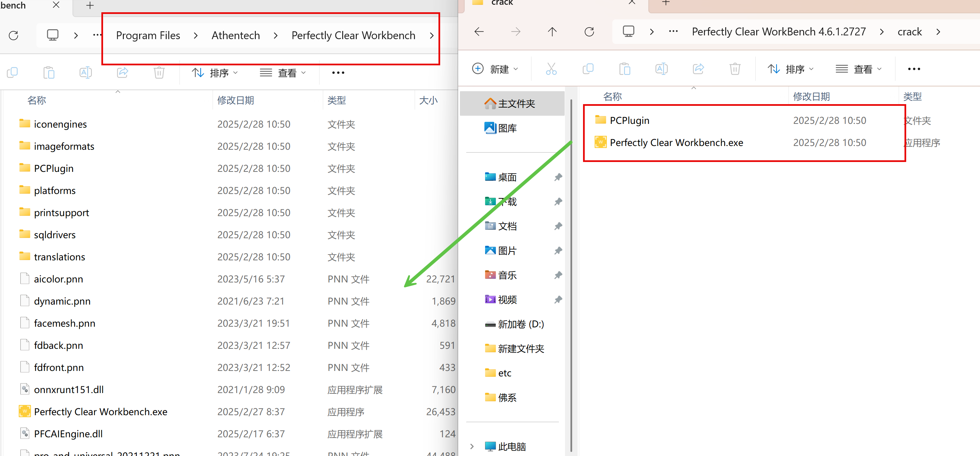The width and height of the screenshot is (980, 456).
Task: Open more options in the right toolbar
Action: (x=913, y=69)
